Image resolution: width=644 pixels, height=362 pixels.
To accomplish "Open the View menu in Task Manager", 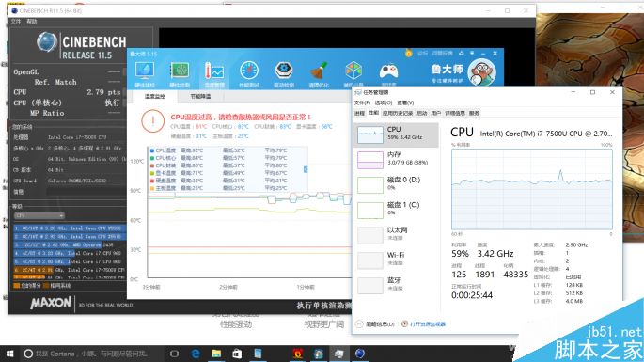I will point(405,102).
